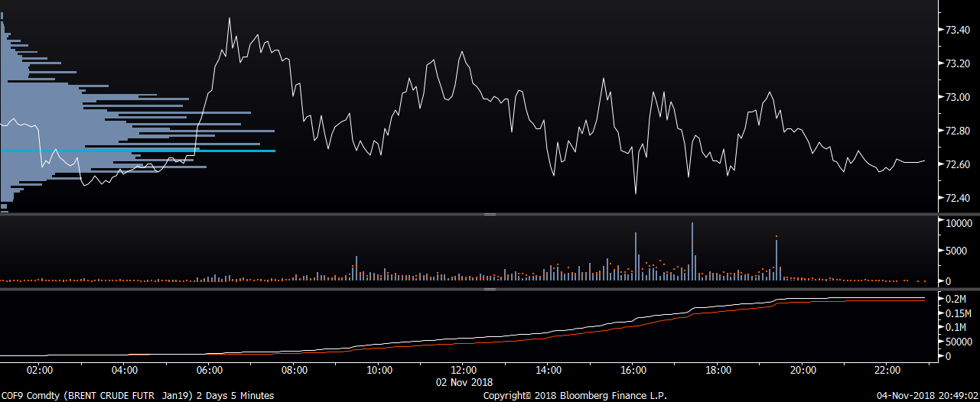Click the 18:00 time axis label
The image size is (980, 402).
tap(718, 371)
